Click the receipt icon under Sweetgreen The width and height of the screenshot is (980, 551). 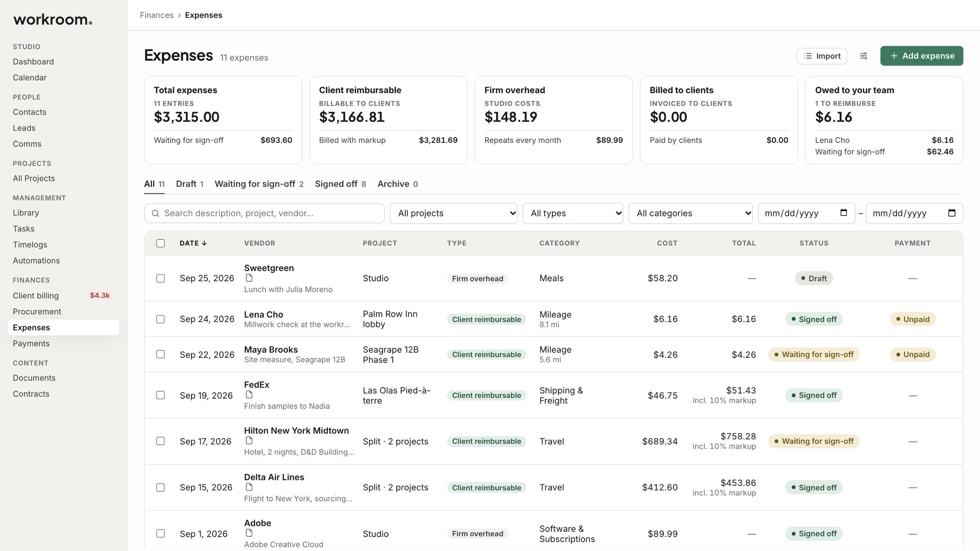coord(249,278)
